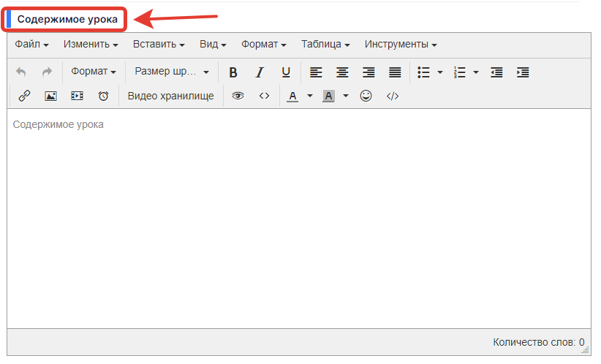
Task: Open the text color picker arrow
Action: (310, 96)
